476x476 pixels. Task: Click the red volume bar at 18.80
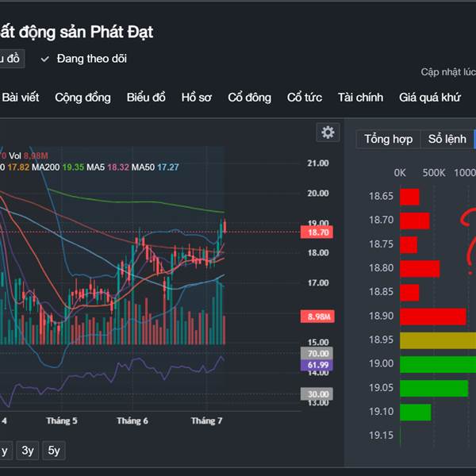(x=420, y=269)
